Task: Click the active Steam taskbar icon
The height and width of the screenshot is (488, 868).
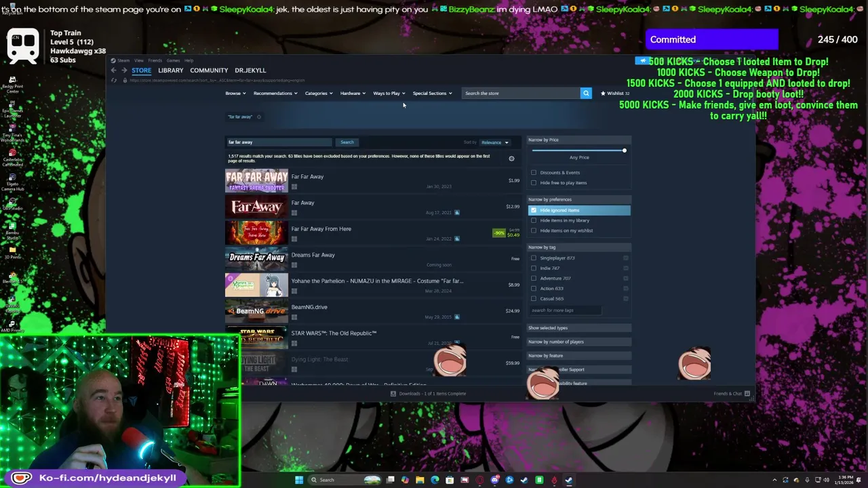Action: (568, 480)
